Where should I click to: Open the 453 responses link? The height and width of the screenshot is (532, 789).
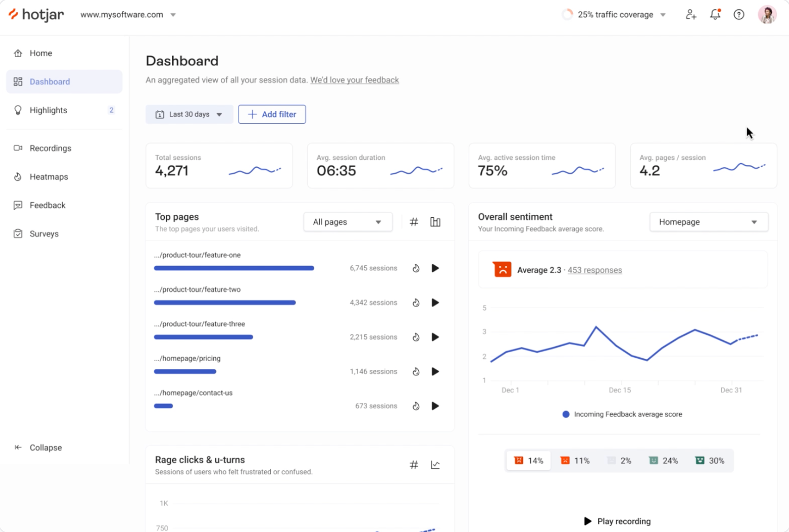tap(594, 270)
